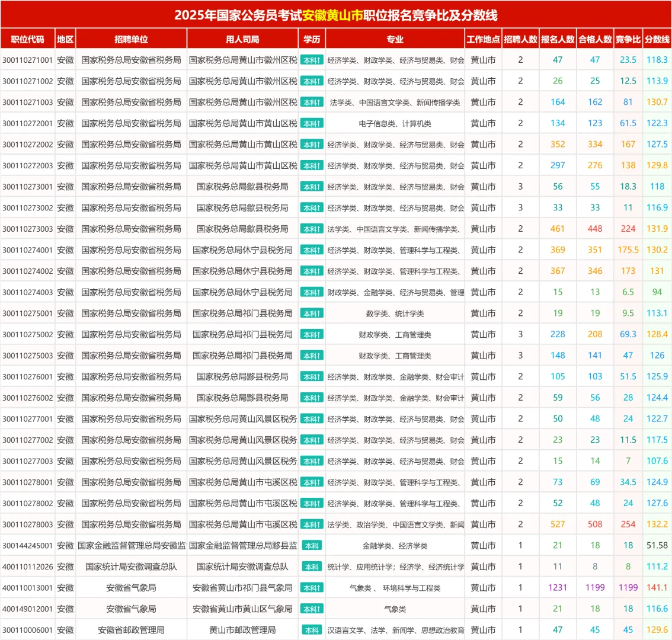Click the 工作地点 column header
This screenshot has height=640, width=672.
[483, 40]
